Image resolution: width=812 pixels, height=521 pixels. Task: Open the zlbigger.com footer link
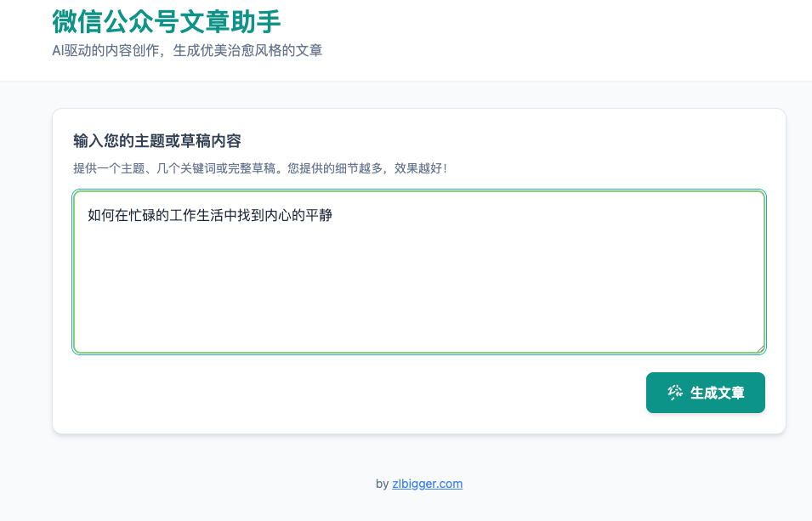[427, 484]
